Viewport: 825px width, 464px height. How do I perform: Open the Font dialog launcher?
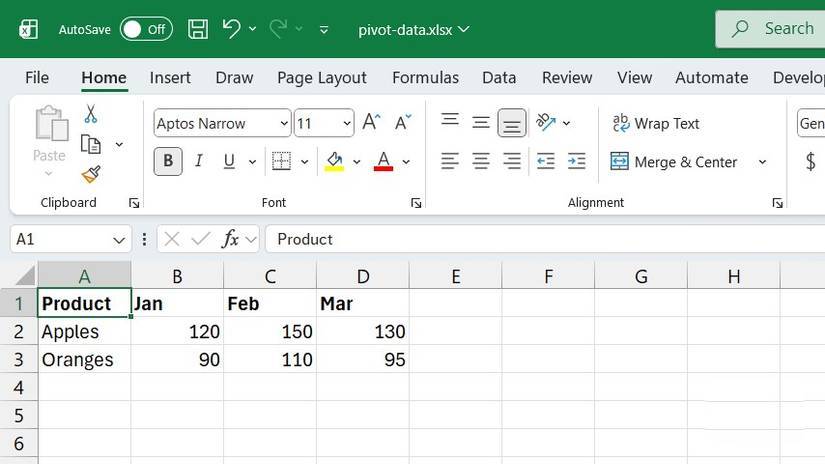point(416,203)
